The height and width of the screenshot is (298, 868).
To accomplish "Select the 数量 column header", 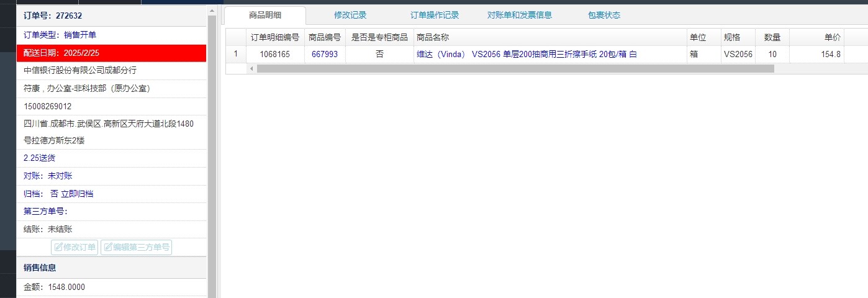I will click(772, 37).
